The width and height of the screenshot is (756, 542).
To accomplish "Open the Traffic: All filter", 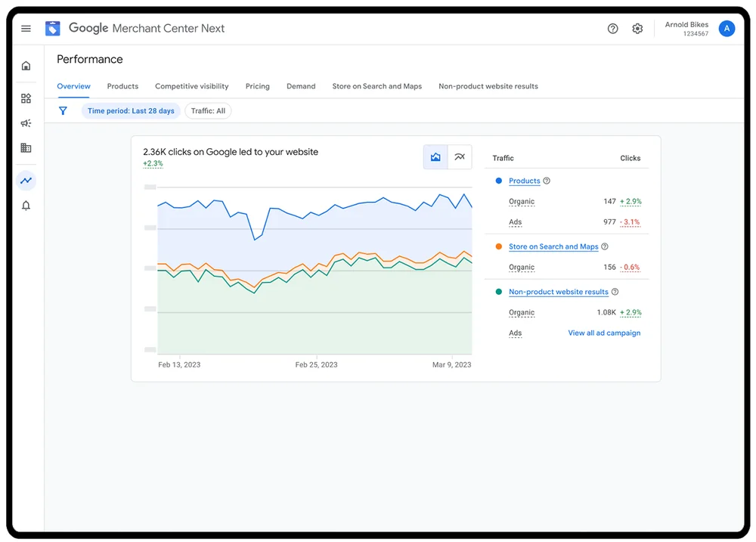I will [x=208, y=110].
